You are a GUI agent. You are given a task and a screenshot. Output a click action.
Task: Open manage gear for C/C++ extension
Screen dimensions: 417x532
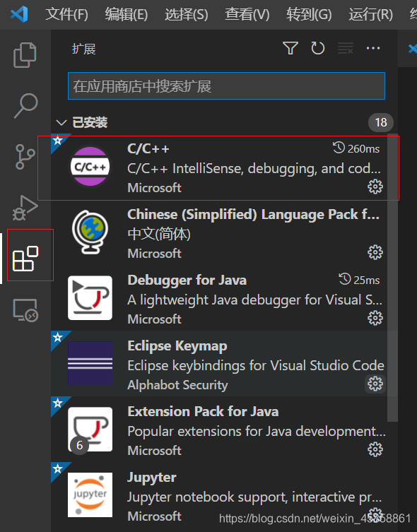coord(375,187)
